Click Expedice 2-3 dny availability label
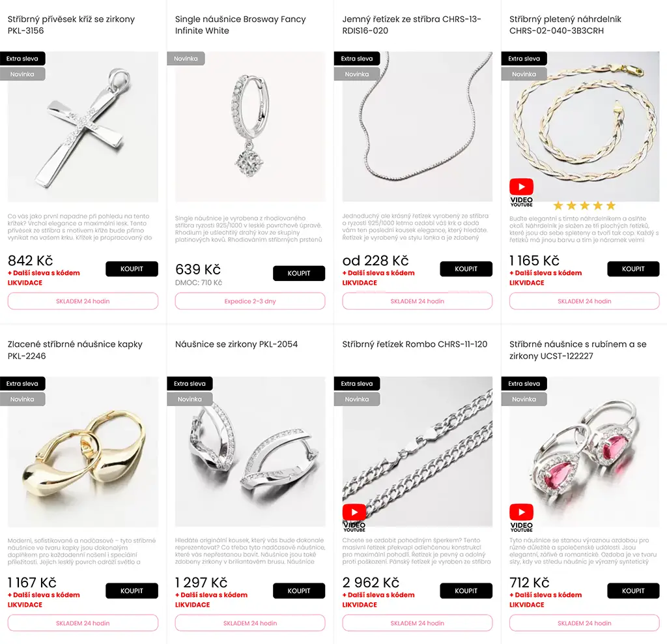This screenshot has width=667, height=644. pyautogui.click(x=250, y=301)
